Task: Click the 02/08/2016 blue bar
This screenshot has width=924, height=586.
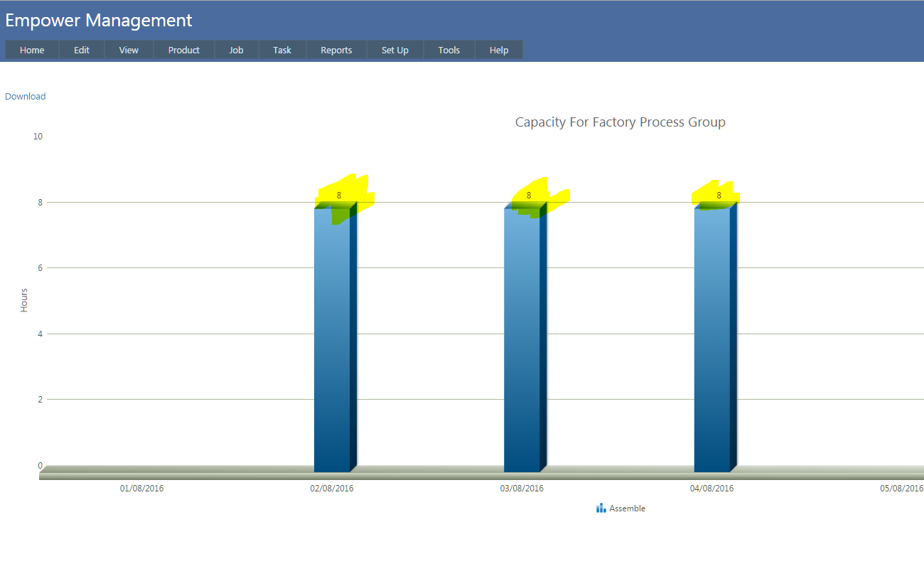Action: click(332, 341)
